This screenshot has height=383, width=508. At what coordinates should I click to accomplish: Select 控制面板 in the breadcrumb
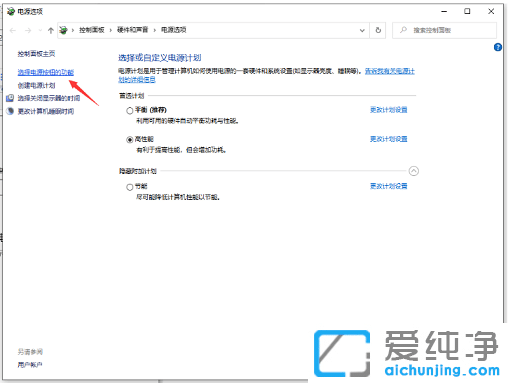(x=92, y=30)
